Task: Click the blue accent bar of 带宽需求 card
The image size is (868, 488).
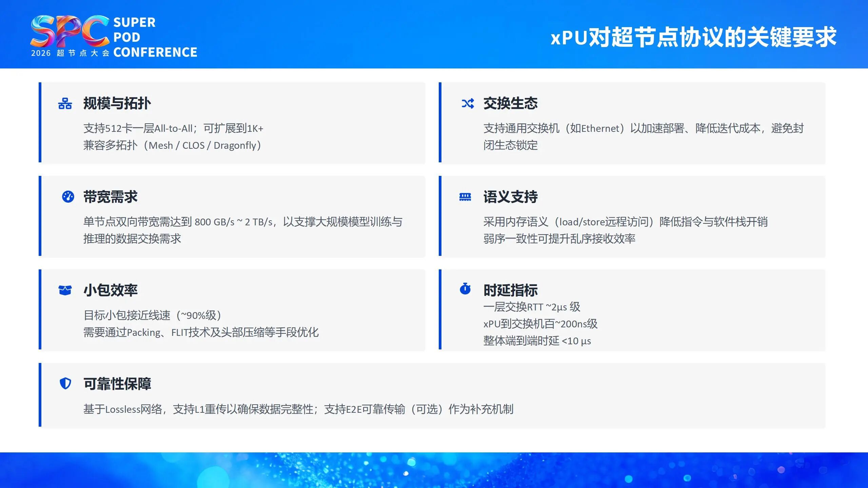Action: (x=41, y=220)
